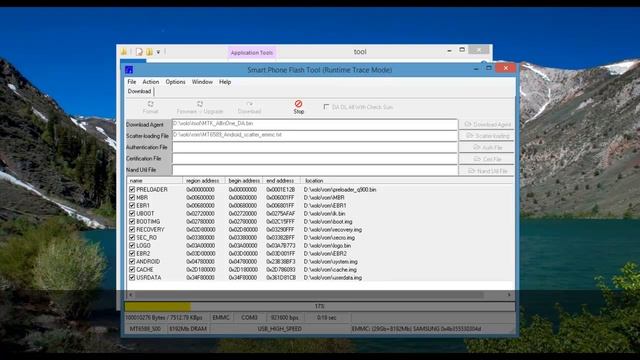Open the Help menu
The image size is (640, 360).
click(x=225, y=82)
